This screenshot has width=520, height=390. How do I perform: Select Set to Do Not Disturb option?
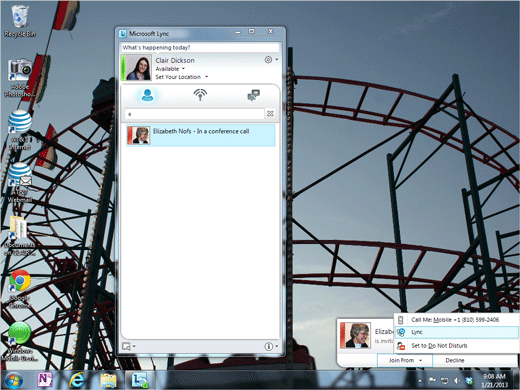click(x=457, y=346)
